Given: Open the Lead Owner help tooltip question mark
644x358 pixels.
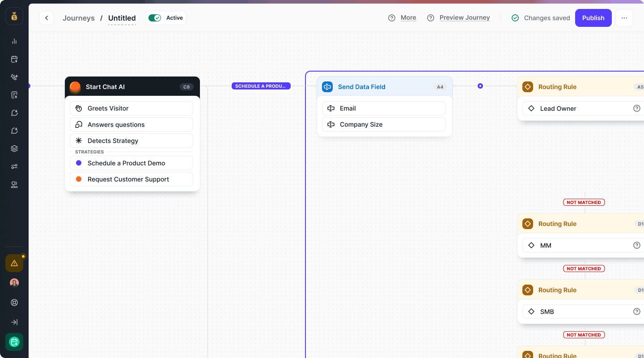Looking at the screenshot, I should point(637,108).
